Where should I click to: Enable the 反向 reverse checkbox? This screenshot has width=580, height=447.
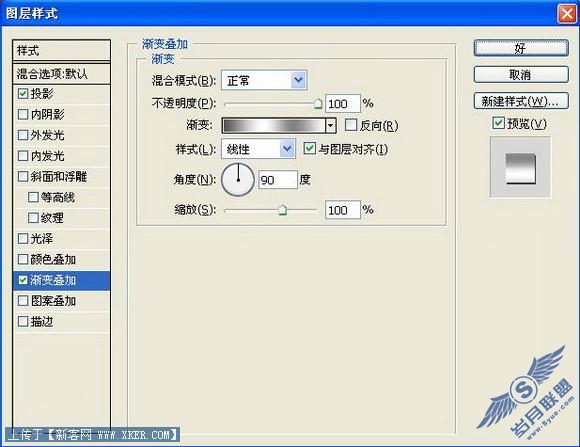click(x=350, y=125)
